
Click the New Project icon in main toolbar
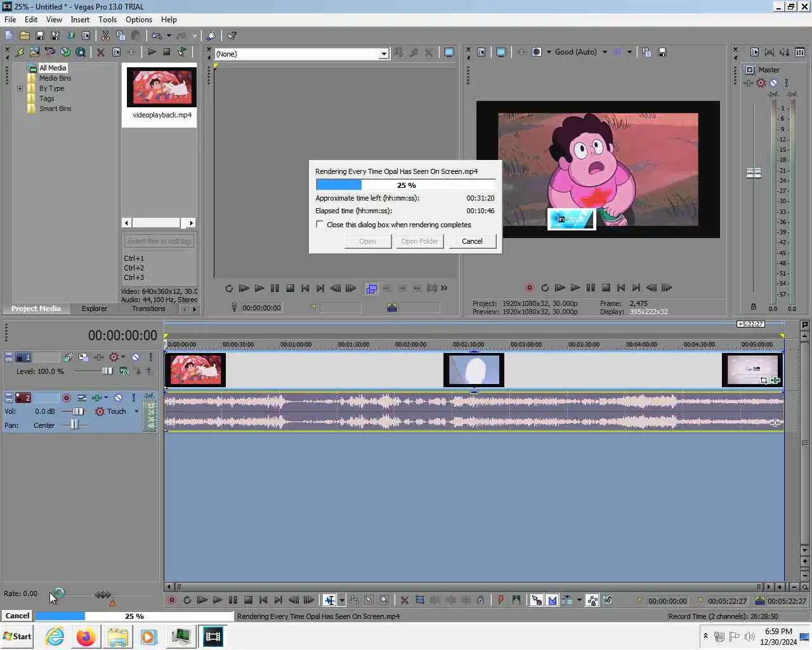tap(9, 36)
